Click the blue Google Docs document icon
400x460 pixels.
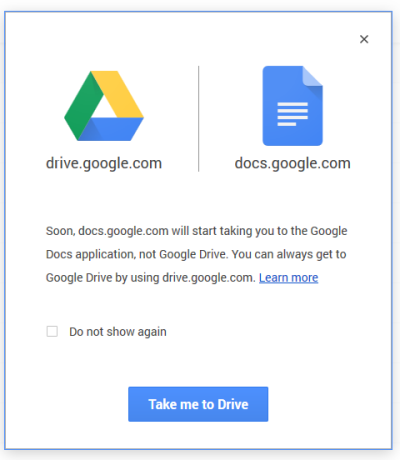292,106
